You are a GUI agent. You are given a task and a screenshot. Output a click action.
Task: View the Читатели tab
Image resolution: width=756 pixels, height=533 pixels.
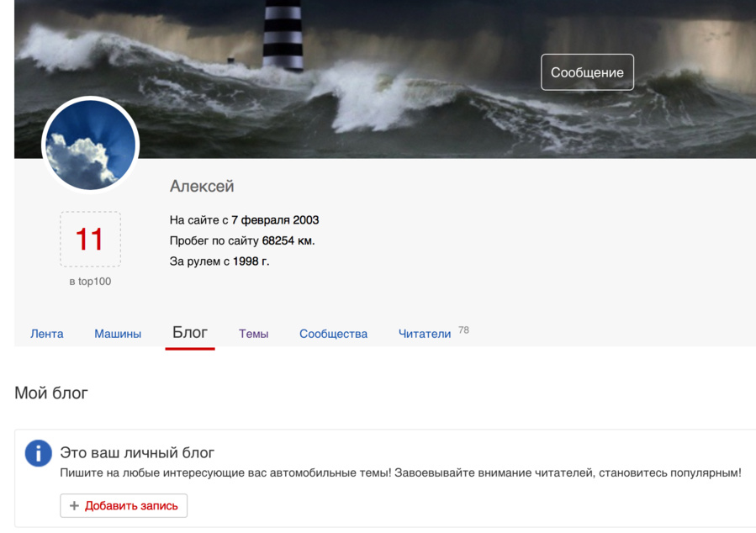[x=425, y=334]
